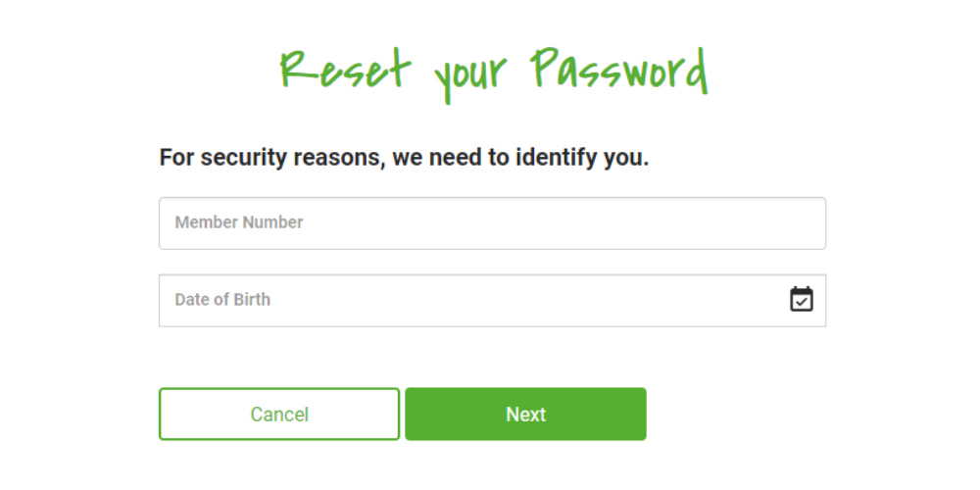This screenshot has height=490, width=980.
Task: Click the Member Number placeholder text
Action: [x=239, y=222]
